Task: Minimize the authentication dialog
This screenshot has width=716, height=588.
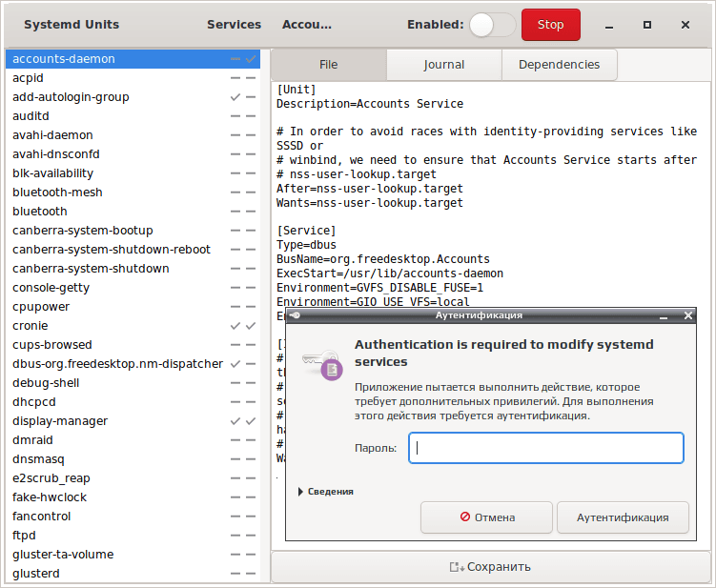Action: pyautogui.click(x=664, y=315)
